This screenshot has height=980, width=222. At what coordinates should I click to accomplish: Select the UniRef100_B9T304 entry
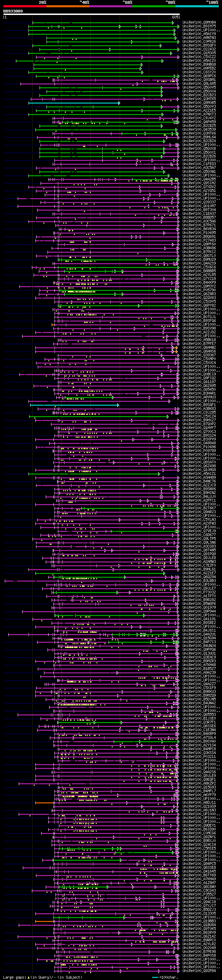click(199, 210)
